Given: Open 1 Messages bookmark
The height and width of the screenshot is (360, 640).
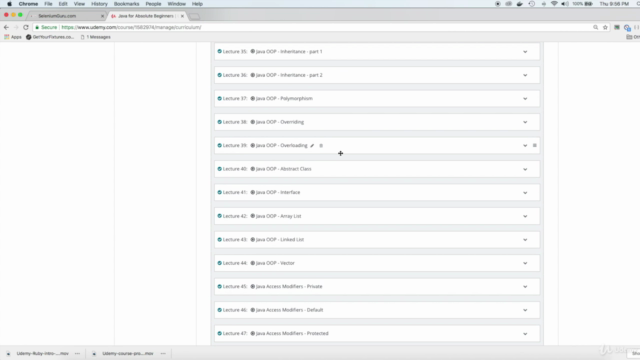Looking at the screenshot, I should (x=96, y=37).
